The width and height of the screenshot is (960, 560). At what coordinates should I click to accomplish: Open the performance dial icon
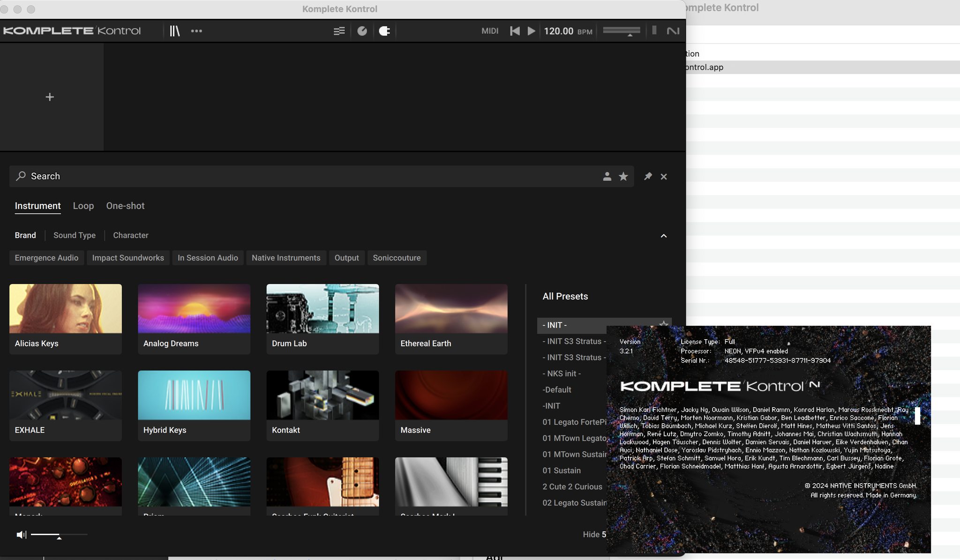[x=362, y=31]
